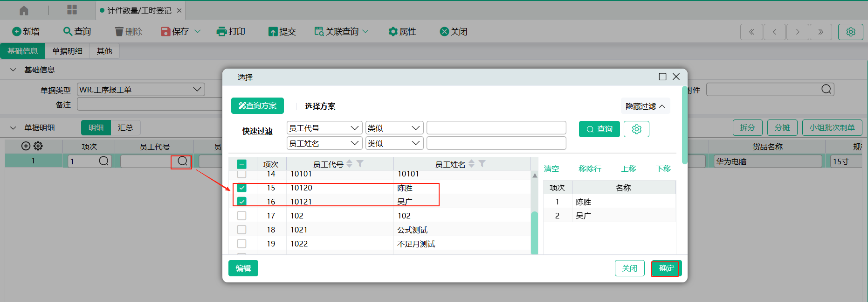Collapse filters with 隐藏过滤 expander
The width and height of the screenshot is (868, 302).
(645, 106)
